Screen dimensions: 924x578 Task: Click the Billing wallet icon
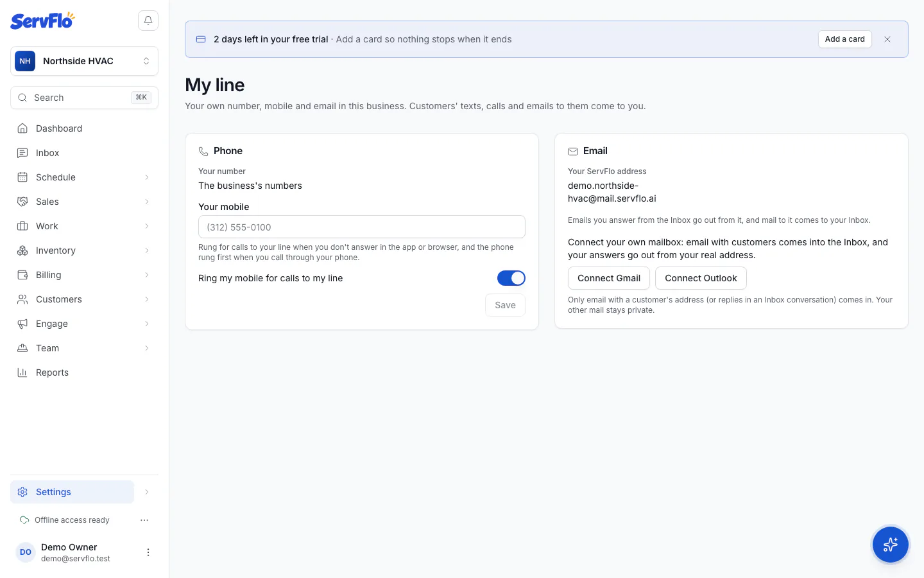coord(22,275)
